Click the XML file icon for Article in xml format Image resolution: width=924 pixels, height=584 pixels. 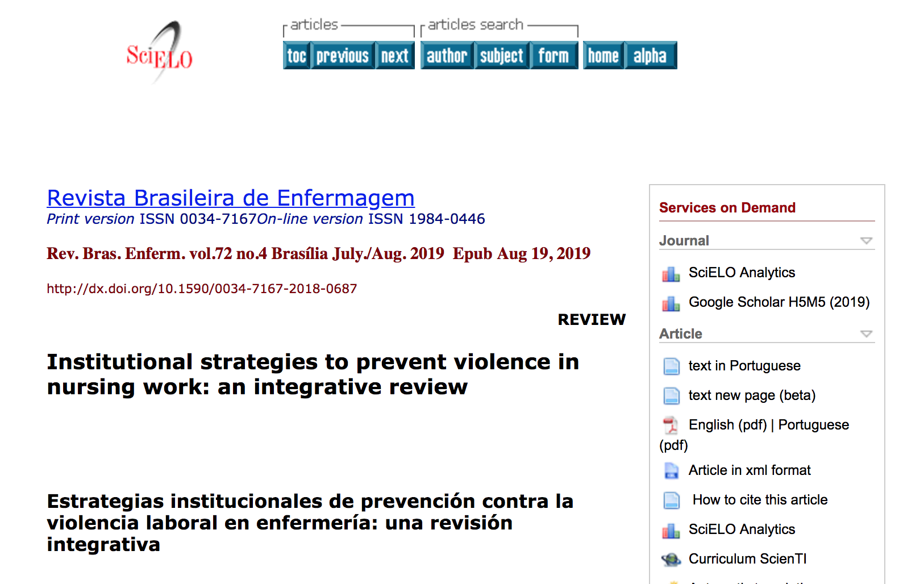[671, 471]
